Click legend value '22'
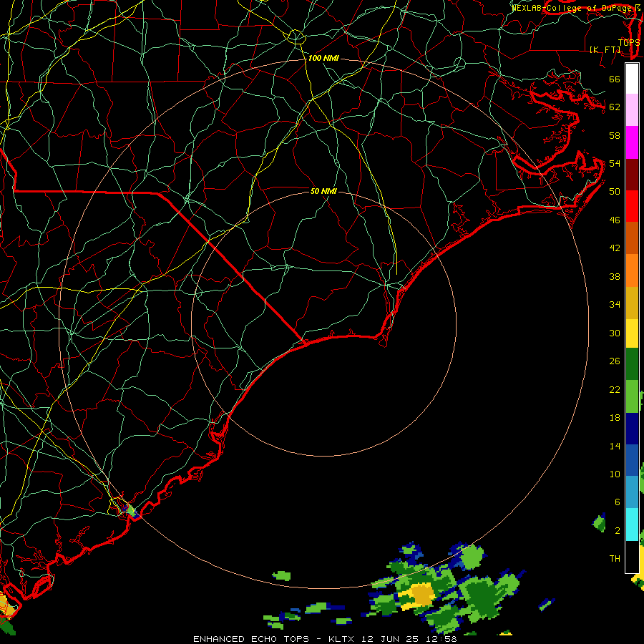This screenshot has width=644, height=644. [x=615, y=389]
